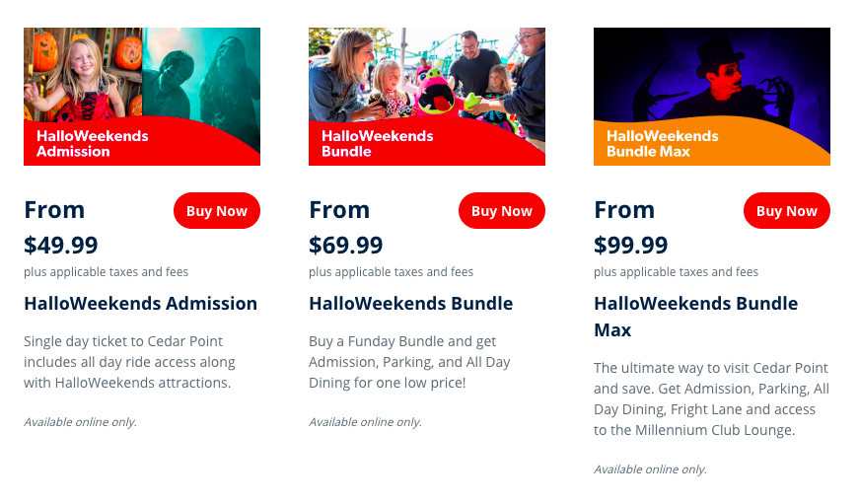This screenshot has width=859, height=504.
Task: Click taxes and fees note under $99.99
Action: click(x=676, y=272)
